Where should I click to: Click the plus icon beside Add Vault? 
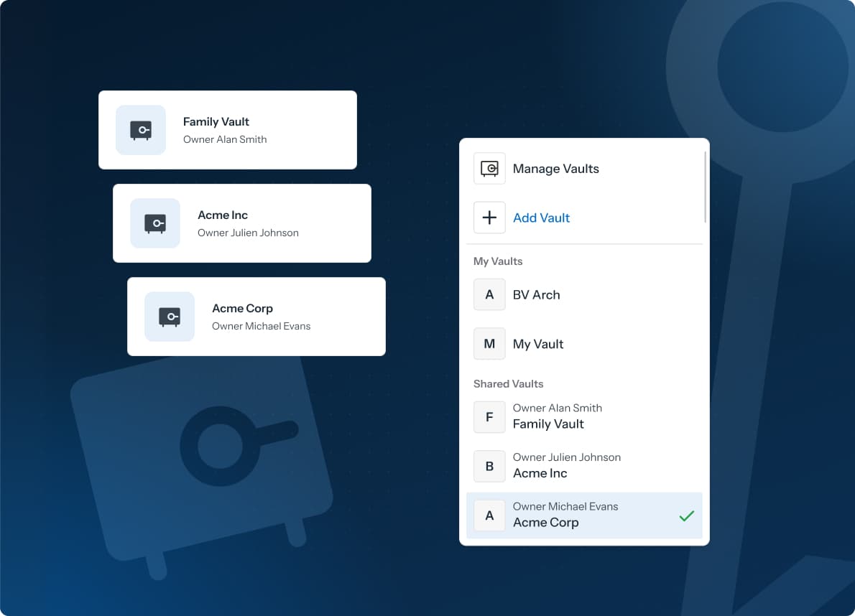tap(489, 218)
